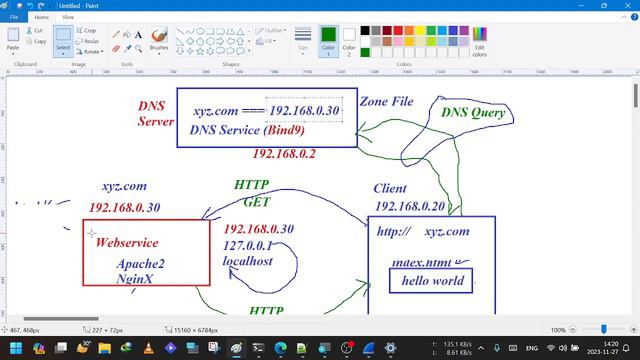Open the shape Outline dropdown
This screenshot has width=640, height=360.
click(271, 31)
